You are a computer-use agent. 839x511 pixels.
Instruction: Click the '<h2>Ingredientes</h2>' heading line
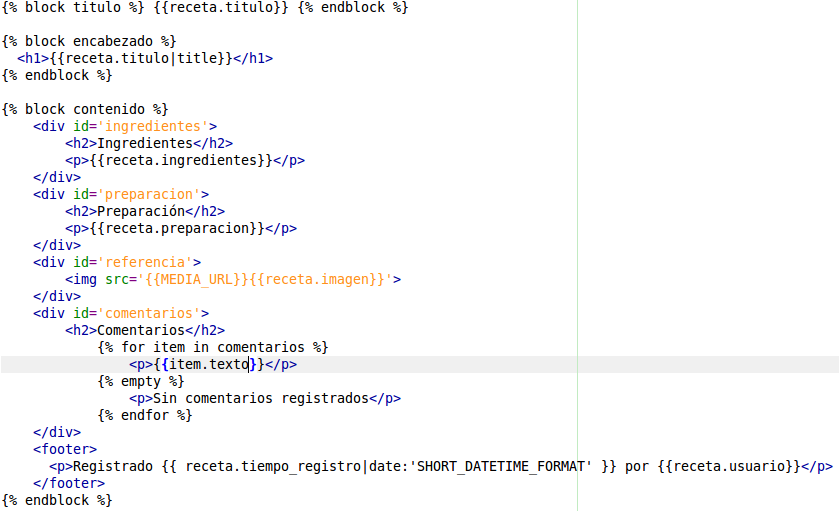point(149,143)
